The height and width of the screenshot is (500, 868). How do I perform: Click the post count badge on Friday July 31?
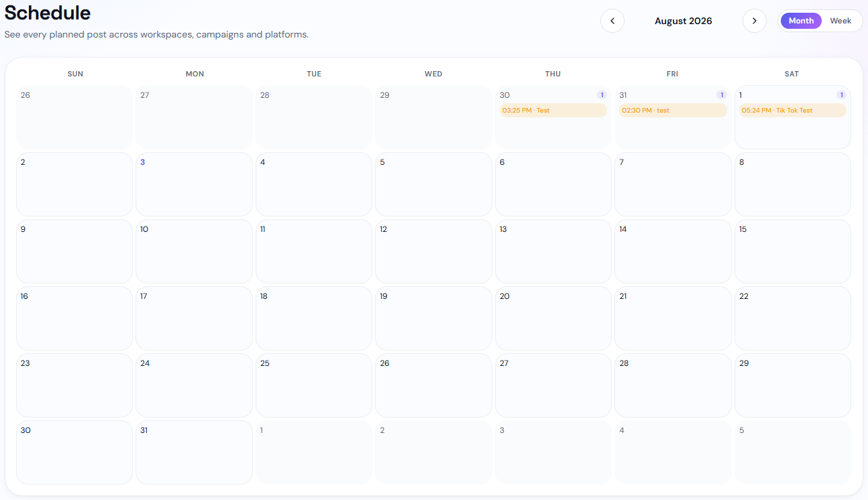tap(722, 95)
